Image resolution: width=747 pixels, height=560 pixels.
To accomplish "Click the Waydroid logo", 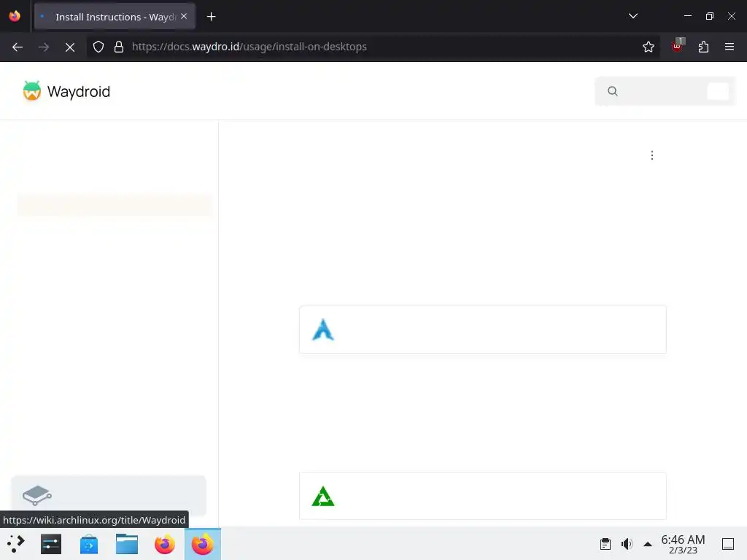I will pos(32,91).
